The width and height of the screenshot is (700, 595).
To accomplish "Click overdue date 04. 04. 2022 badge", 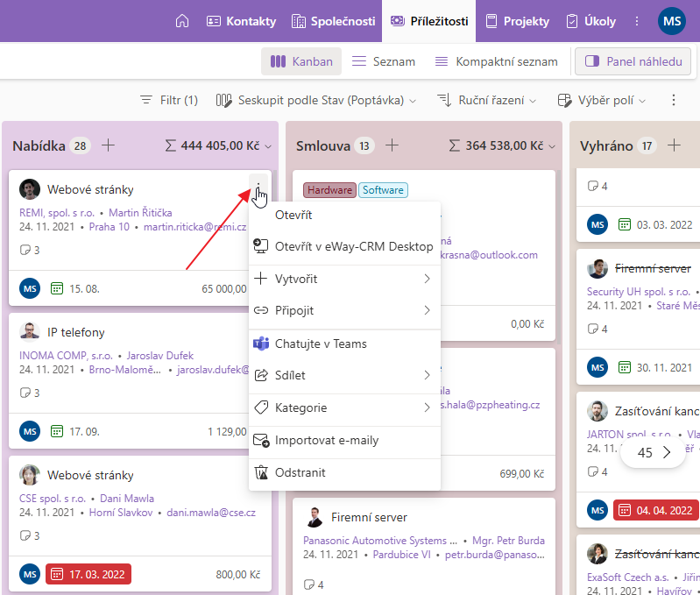I will 656,510.
